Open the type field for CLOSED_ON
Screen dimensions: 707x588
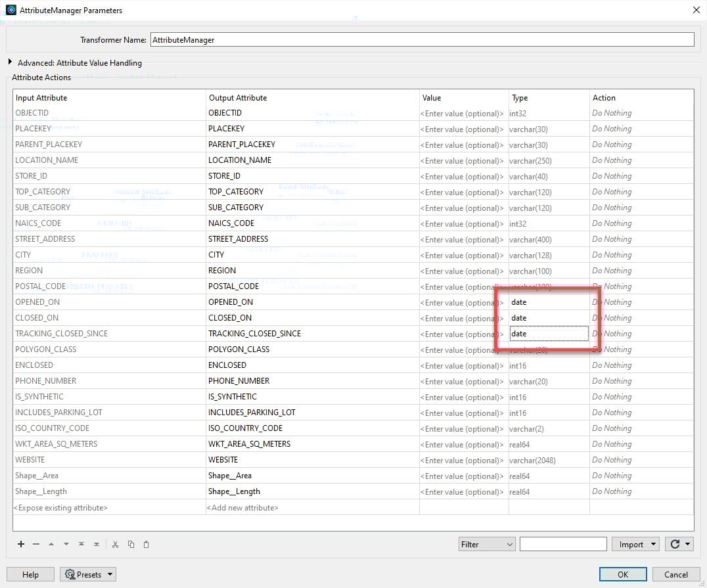pos(549,318)
